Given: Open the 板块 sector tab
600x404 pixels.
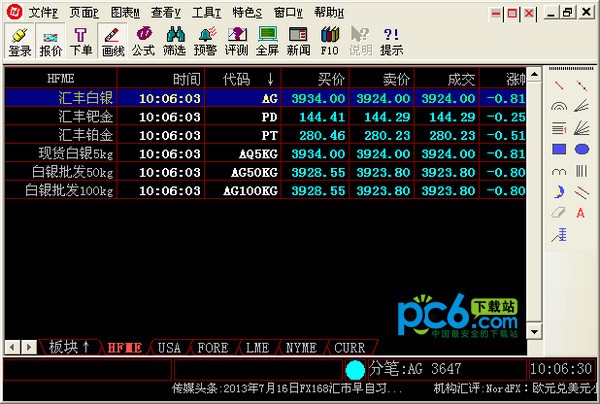Looking at the screenshot, I should pos(69,347).
